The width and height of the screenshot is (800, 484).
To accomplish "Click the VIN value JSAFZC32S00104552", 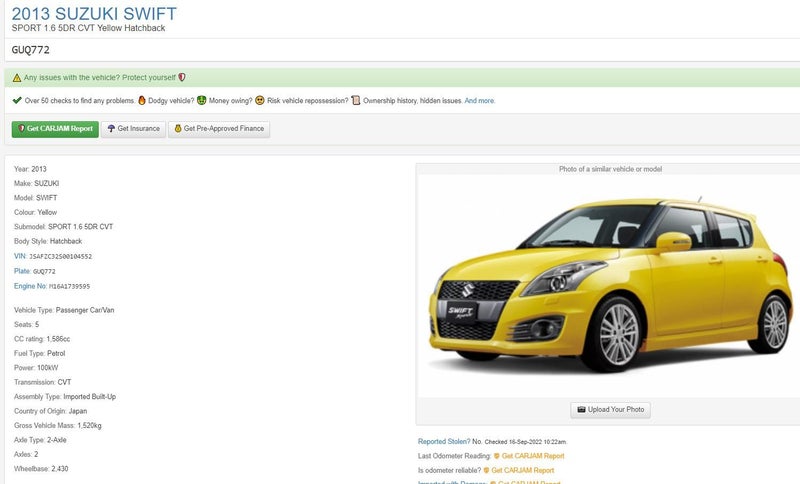I will click(x=61, y=257).
